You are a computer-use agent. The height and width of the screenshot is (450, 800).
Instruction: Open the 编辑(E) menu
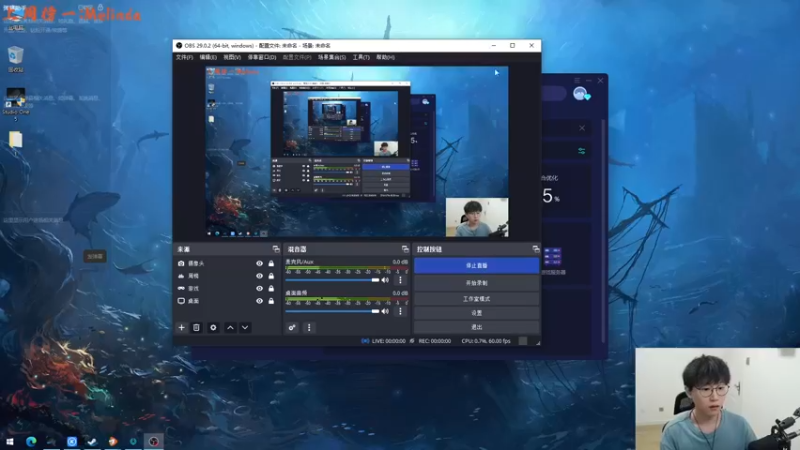point(208,58)
